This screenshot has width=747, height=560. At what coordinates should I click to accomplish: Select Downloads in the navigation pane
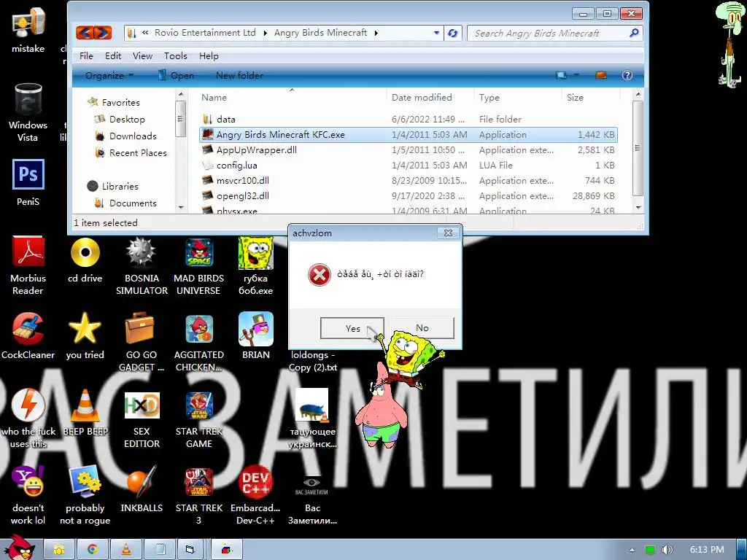(125, 136)
